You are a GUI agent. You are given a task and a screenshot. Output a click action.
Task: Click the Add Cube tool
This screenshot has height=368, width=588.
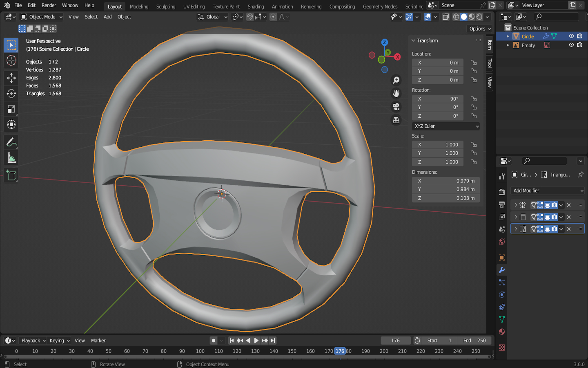point(11,175)
